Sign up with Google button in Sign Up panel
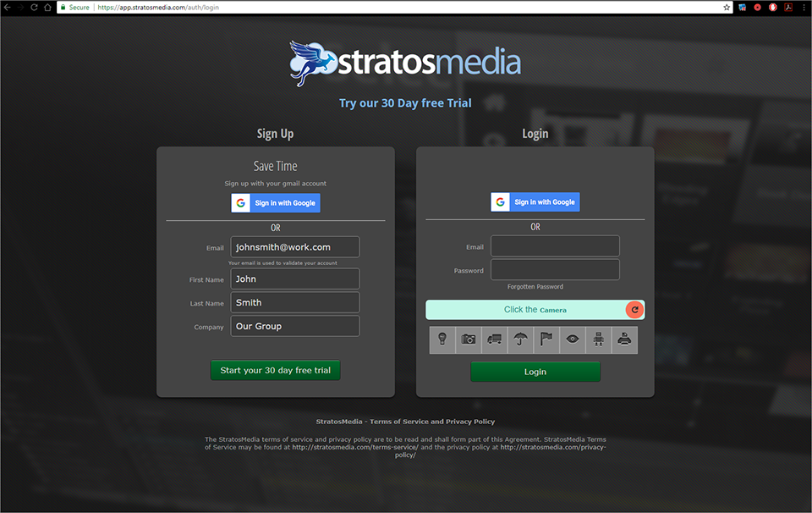Image resolution: width=812 pixels, height=513 pixels. click(276, 203)
